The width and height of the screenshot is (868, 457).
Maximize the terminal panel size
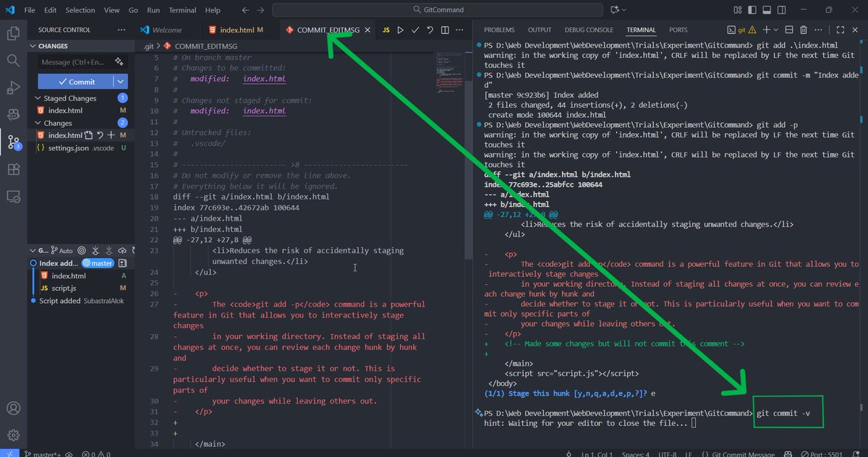pos(840,30)
